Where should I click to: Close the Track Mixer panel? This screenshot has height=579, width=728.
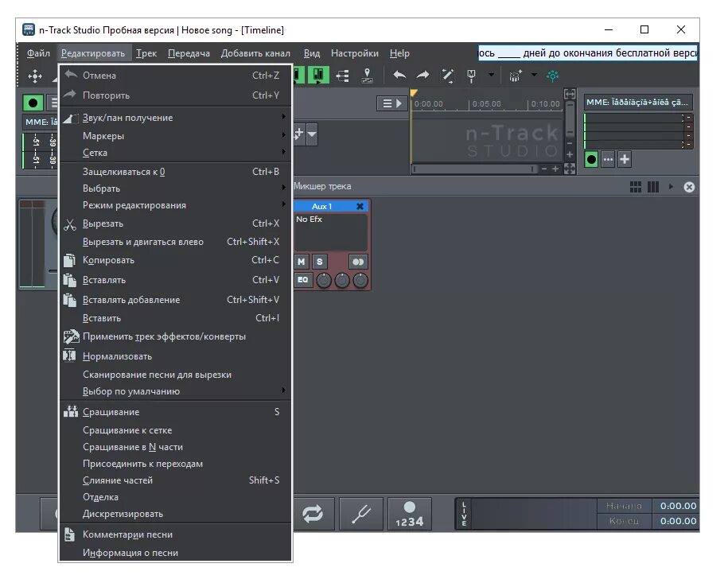(x=690, y=187)
